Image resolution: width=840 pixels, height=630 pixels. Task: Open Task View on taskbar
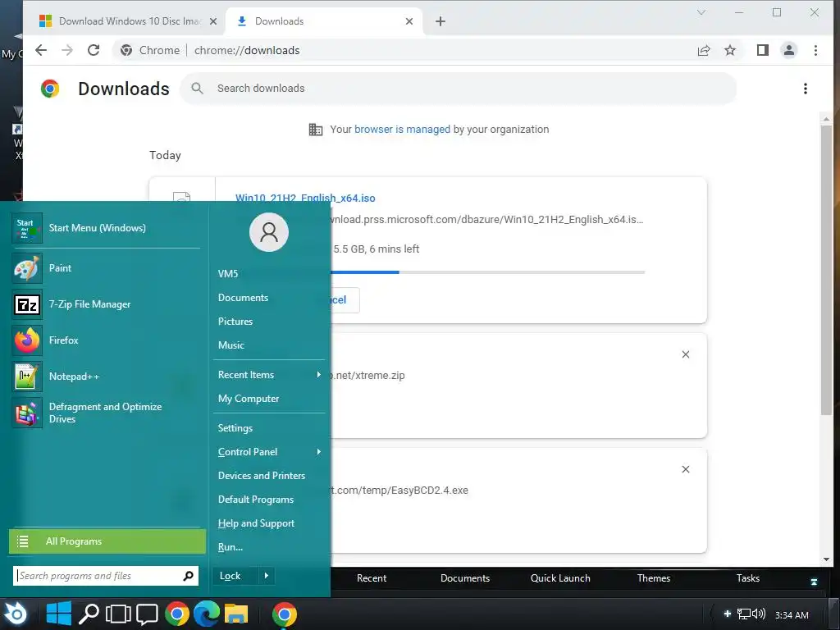[118, 614]
